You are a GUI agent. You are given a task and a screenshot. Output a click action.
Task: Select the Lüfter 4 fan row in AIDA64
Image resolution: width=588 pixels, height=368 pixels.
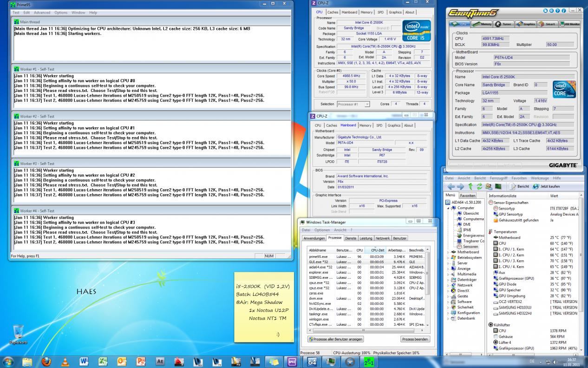[533, 342]
